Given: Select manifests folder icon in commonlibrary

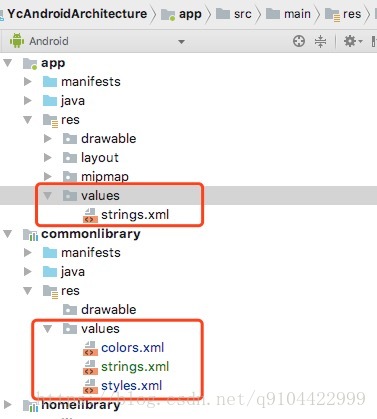Looking at the screenshot, I should tap(50, 253).
